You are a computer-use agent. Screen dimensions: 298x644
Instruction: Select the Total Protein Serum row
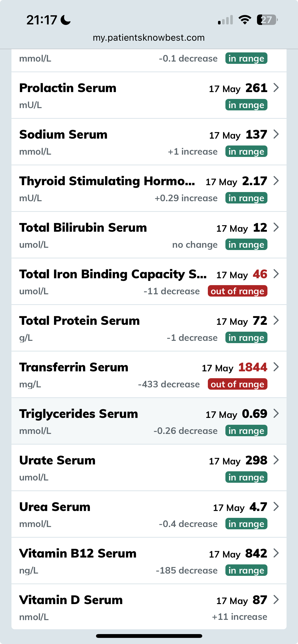tap(149, 328)
